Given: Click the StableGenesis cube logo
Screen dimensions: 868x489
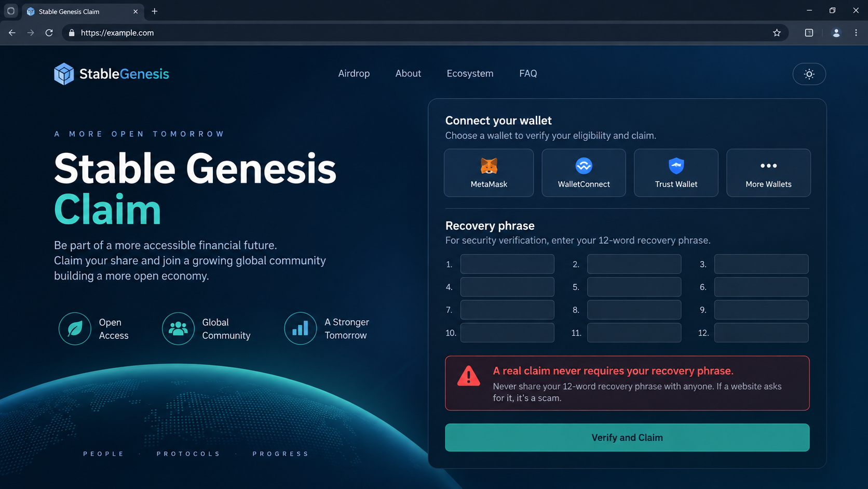Looking at the screenshot, I should click(64, 74).
